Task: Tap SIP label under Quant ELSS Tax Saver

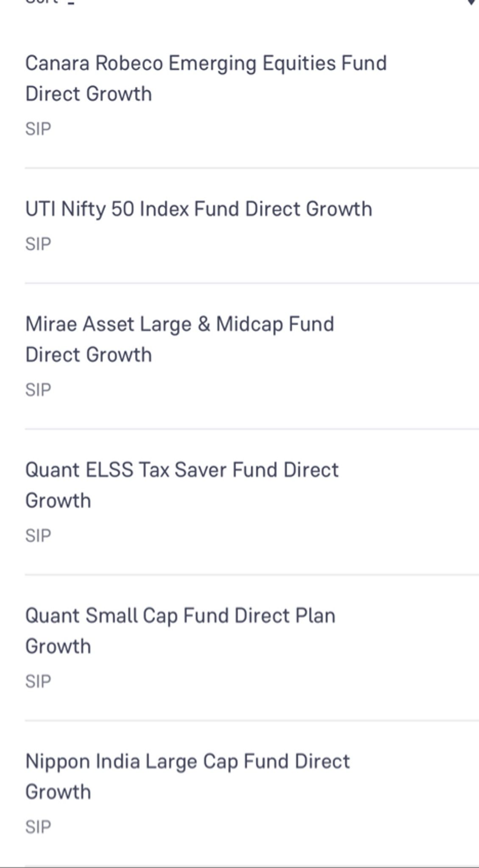Action: (x=38, y=536)
